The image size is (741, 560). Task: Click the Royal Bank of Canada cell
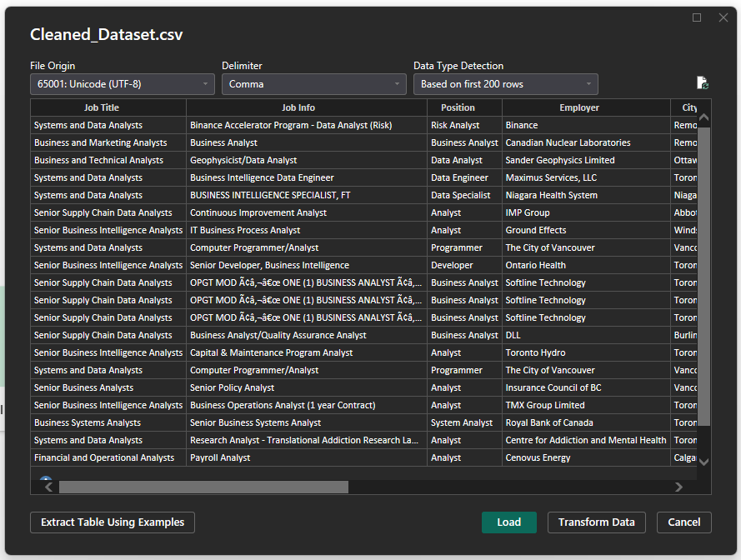click(x=586, y=422)
